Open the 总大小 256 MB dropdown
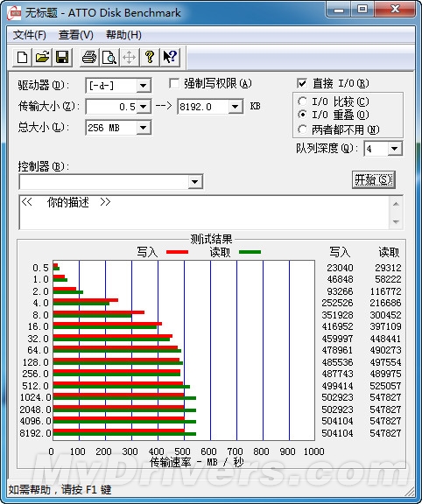 click(x=143, y=128)
